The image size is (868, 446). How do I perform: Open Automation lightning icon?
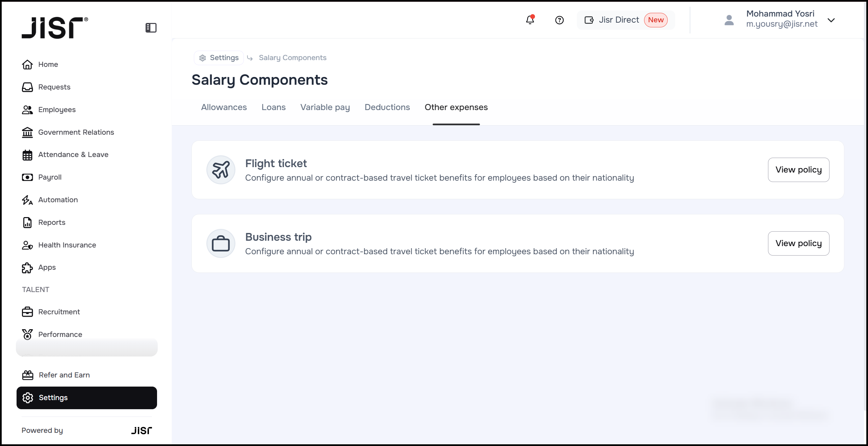click(x=27, y=200)
